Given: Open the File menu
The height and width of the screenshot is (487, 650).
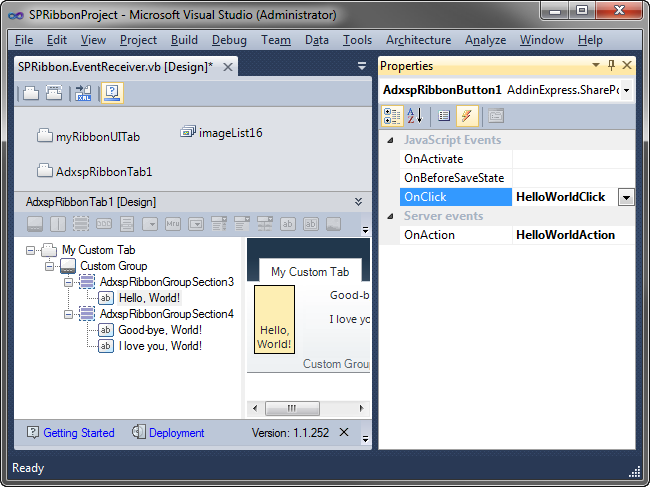Looking at the screenshot, I should tap(24, 40).
